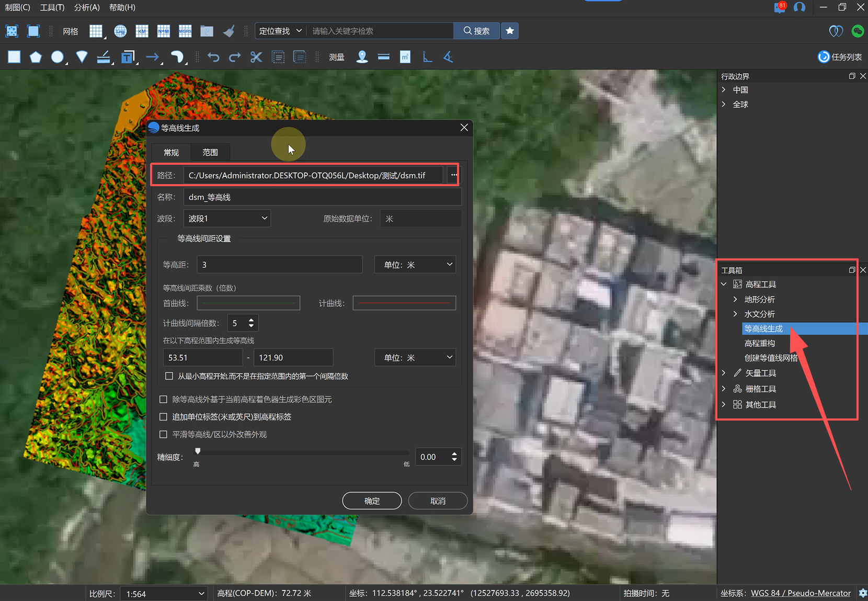The image size is (868, 601).
Task: Open the 分析(A) menu
Action: tap(87, 7)
